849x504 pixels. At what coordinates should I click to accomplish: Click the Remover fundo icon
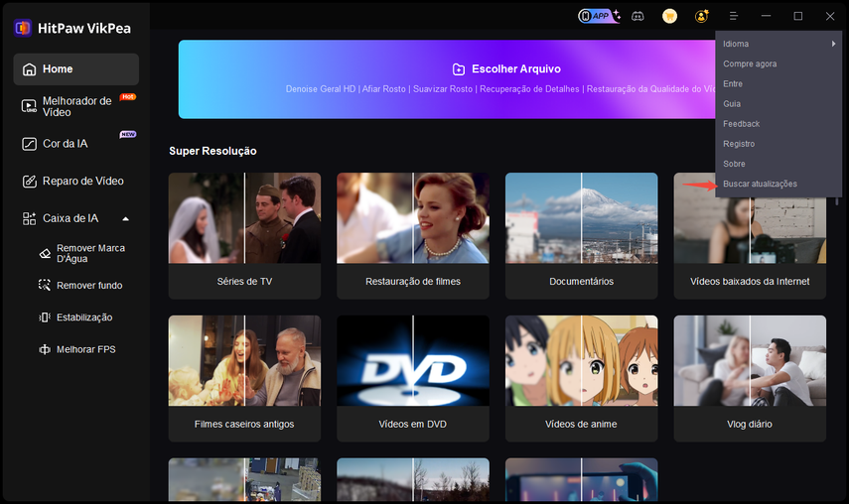[45, 285]
